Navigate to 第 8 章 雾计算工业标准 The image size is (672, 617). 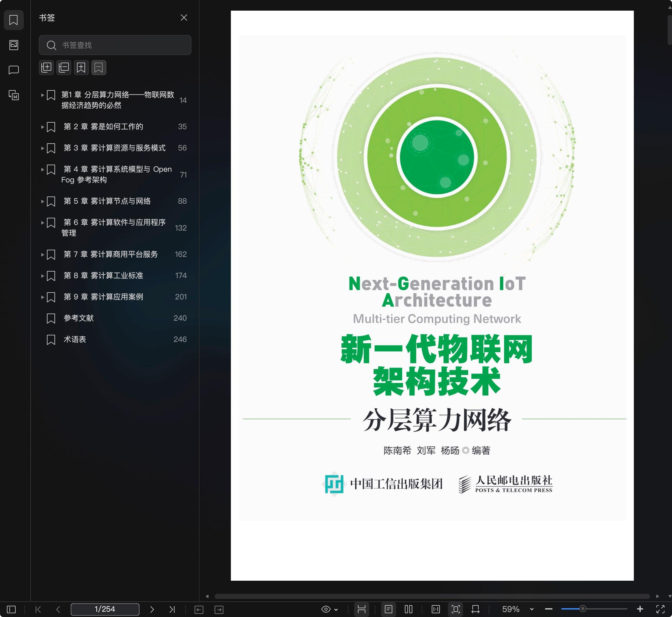pos(104,275)
